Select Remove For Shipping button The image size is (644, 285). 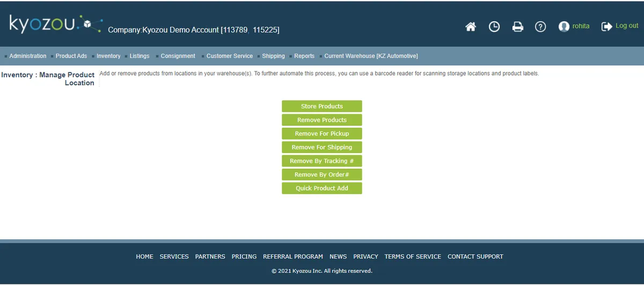[x=322, y=147]
